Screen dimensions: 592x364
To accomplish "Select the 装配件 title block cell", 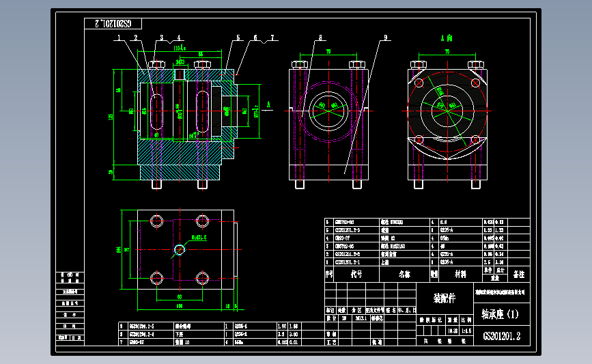I will 445,298.
